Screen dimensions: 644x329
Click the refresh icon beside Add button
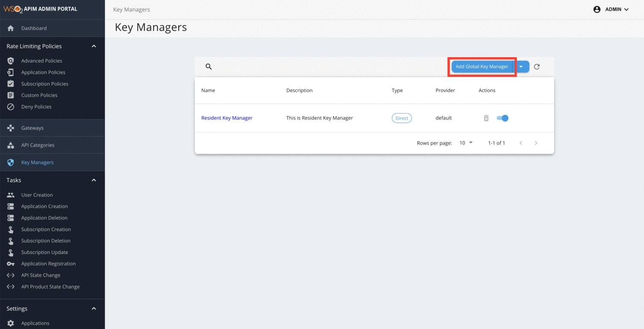[537, 67]
